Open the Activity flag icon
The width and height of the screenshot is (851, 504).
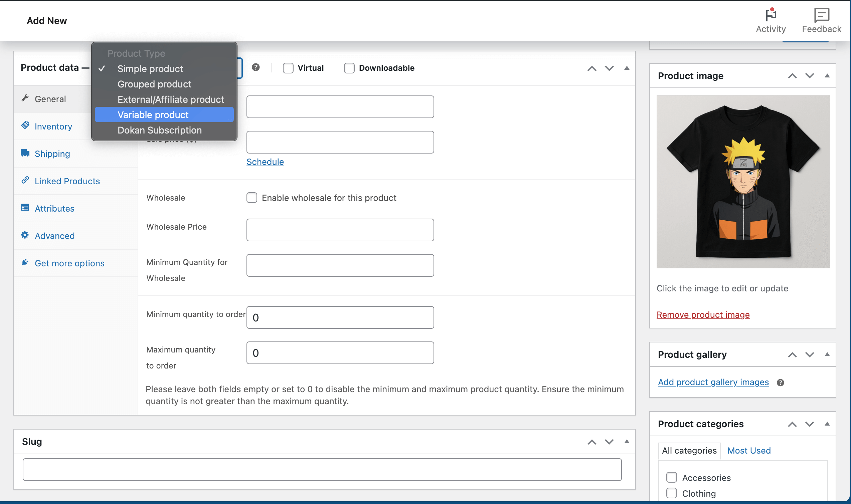tap(771, 15)
